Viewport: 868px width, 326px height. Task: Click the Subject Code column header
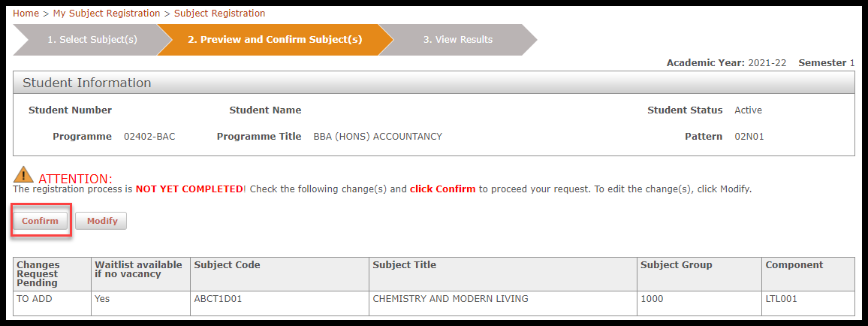point(279,274)
